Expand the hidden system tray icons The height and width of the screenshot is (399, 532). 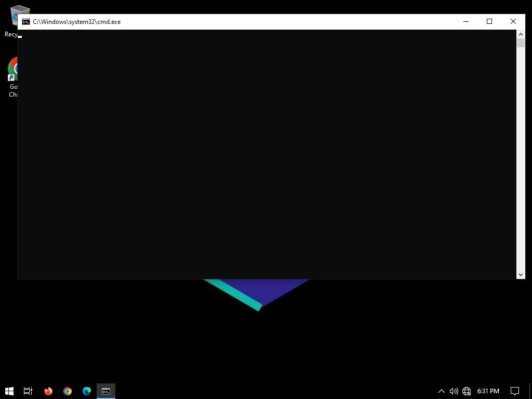click(441, 391)
